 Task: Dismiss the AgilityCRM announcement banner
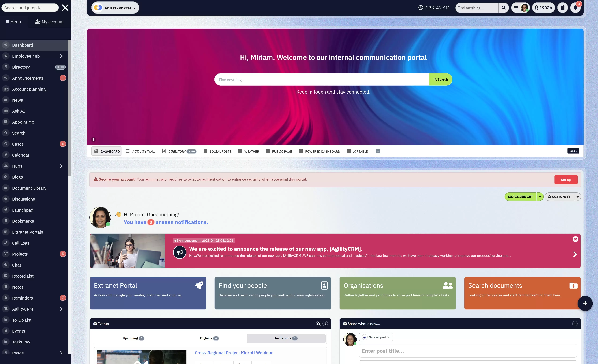tap(575, 239)
